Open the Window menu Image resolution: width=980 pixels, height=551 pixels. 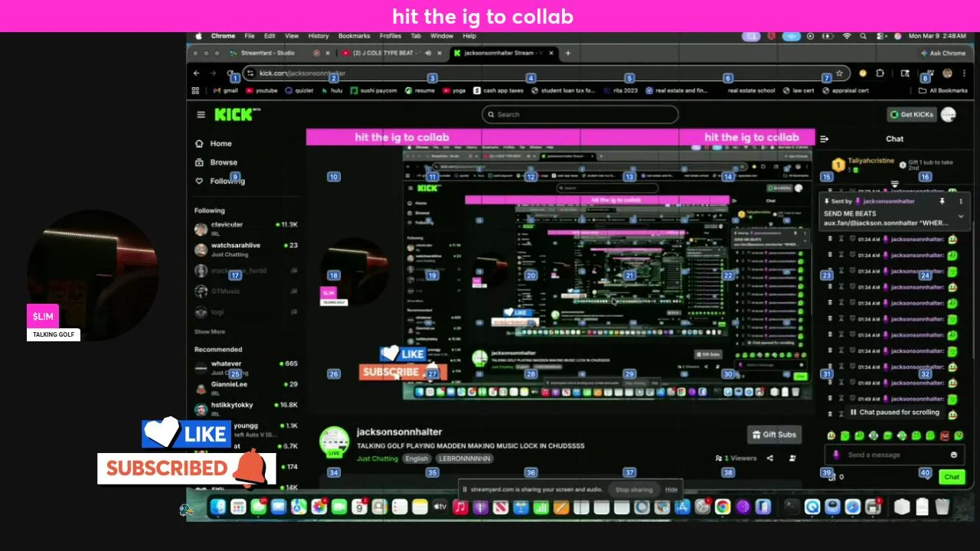coord(442,36)
